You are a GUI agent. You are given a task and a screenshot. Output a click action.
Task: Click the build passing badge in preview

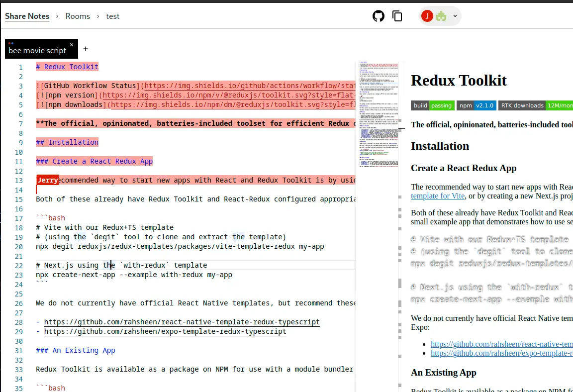pyautogui.click(x=432, y=105)
